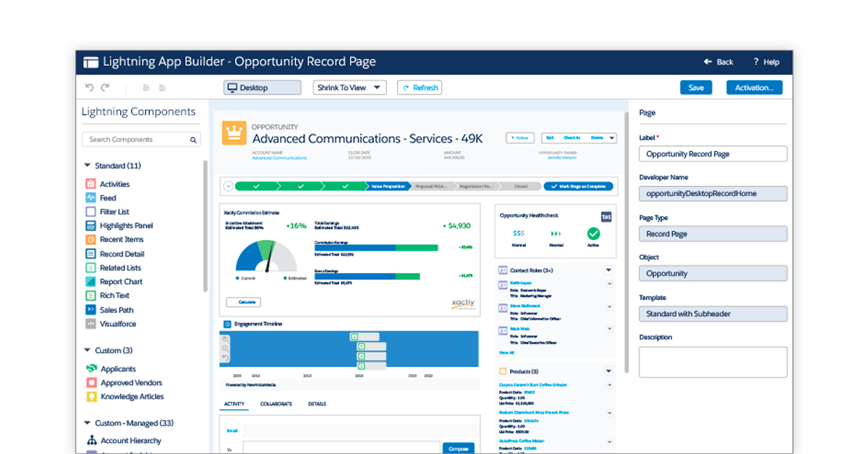Image resolution: width=868 pixels, height=454 pixels.
Task: Switch to the Details tab
Action: pos(317,404)
